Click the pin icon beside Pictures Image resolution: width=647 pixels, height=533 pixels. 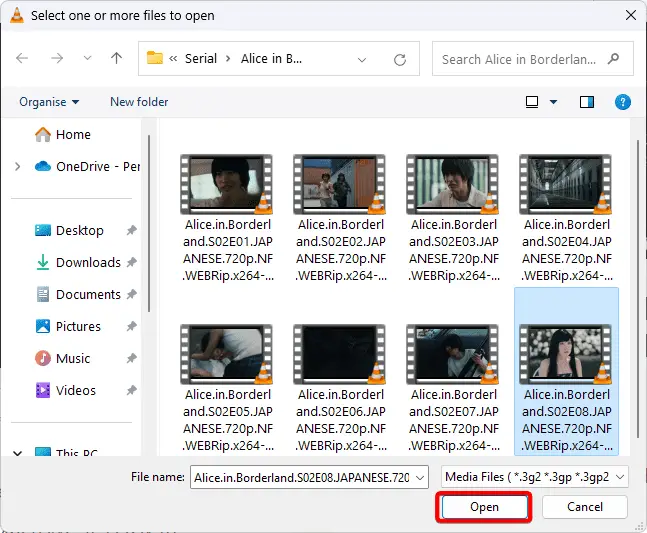coord(131,326)
